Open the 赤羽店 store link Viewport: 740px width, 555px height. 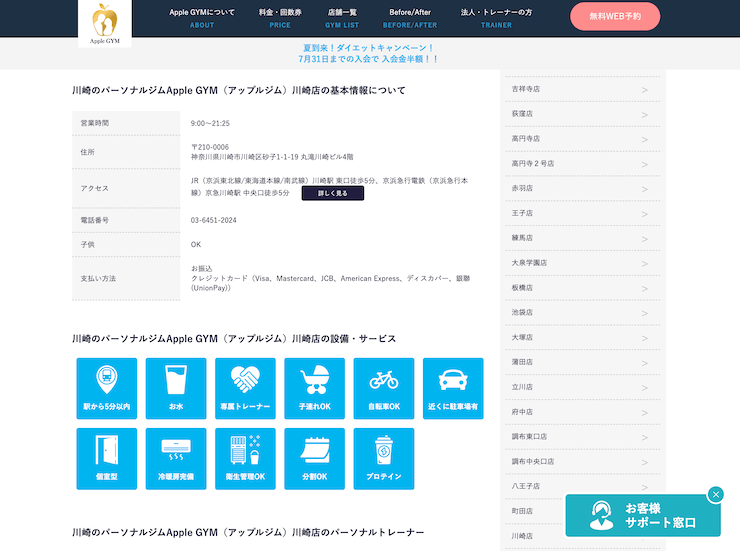tap(582, 188)
